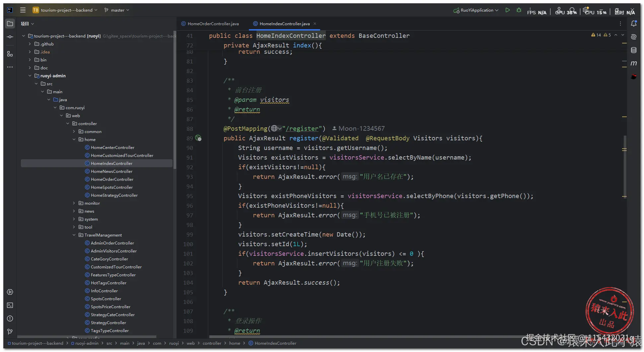Image resolution: width=644 pixels, height=352 pixels.
Task: Expand the monitor package
Action: click(x=74, y=203)
